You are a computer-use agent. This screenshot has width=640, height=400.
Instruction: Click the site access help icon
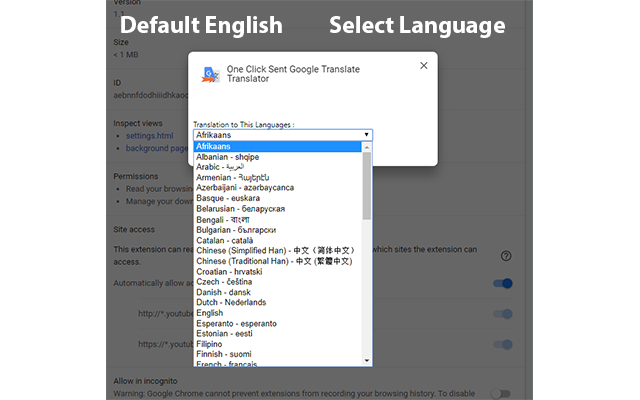tap(506, 256)
